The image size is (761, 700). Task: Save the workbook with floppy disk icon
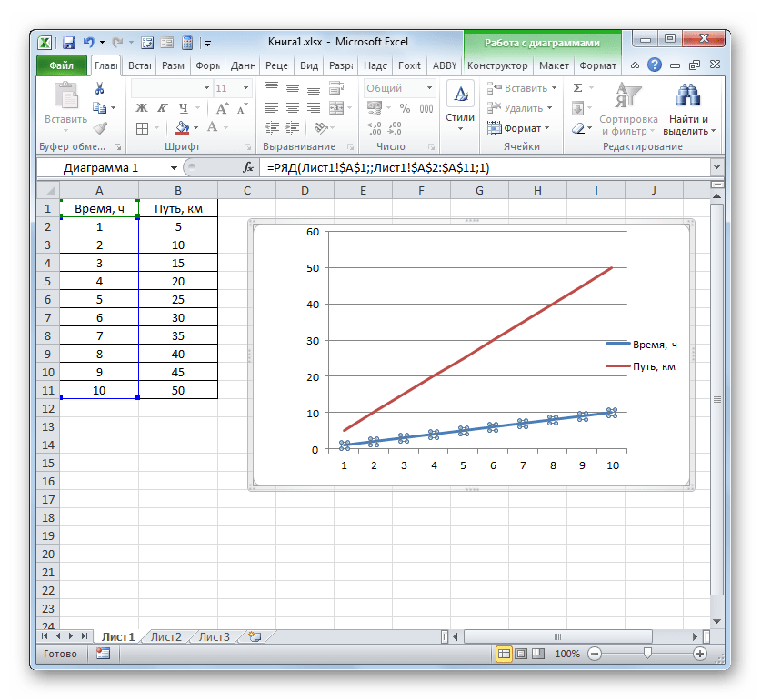point(69,43)
